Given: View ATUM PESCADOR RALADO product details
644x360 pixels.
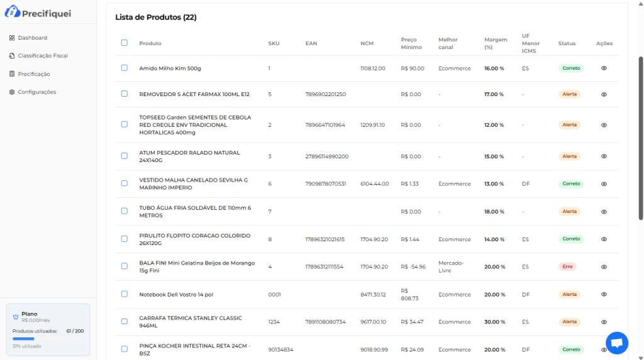Looking at the screenshot, I should point(604,156).
